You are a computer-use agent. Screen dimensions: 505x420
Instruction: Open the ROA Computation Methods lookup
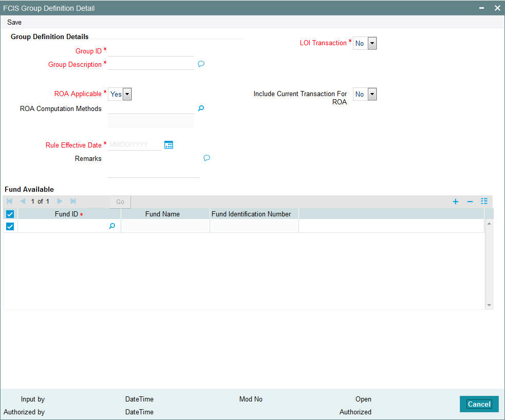click(x=201, y=108)
